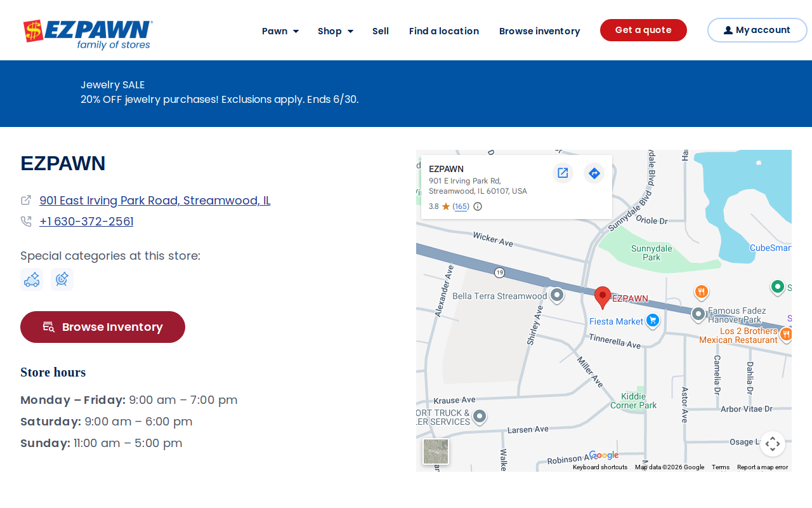Click the user icon in My account
This screenshot has width=812, height=508.
point(728,30)
